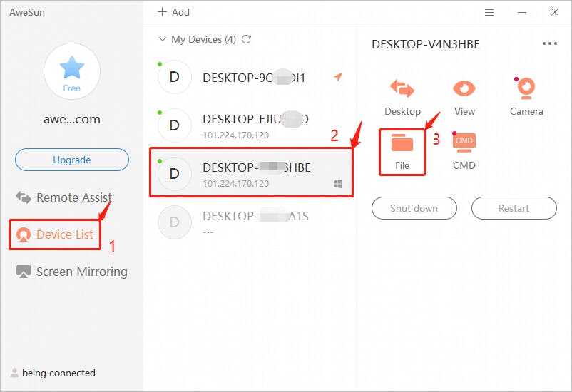Click the awe...com account name
Screen dimensions: 572x392
72,119
